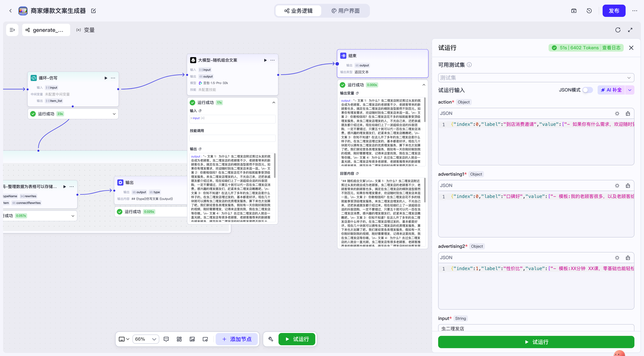The width and height of the screenshot is (644, 356).
Task: Click the 发布 publish button
Action: 614,11
